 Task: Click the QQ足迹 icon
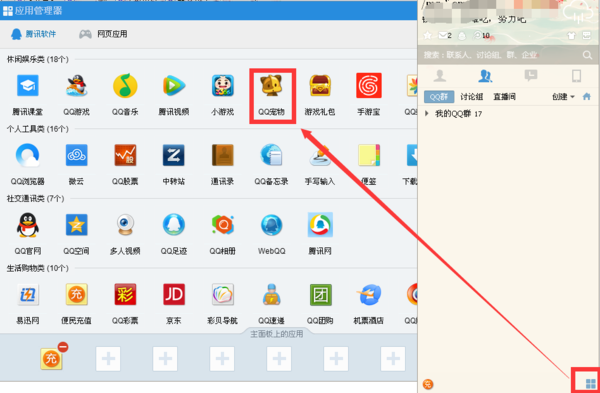coord(174,225)
